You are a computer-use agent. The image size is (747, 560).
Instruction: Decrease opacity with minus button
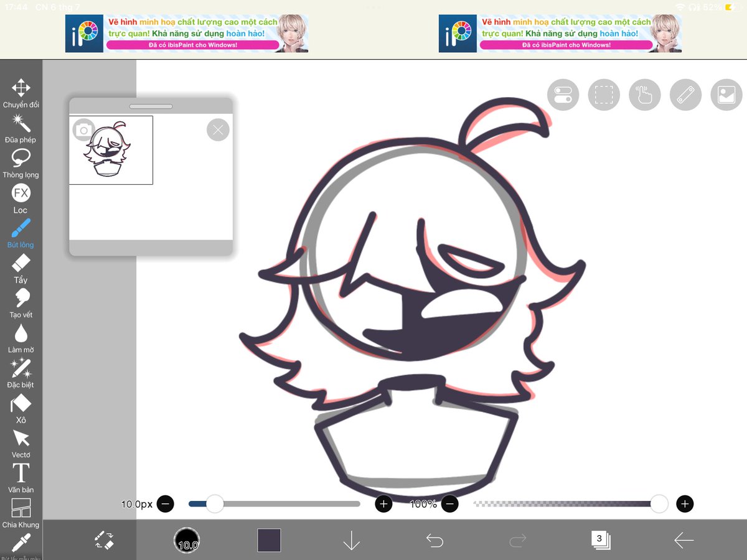[x=450, y=504]
